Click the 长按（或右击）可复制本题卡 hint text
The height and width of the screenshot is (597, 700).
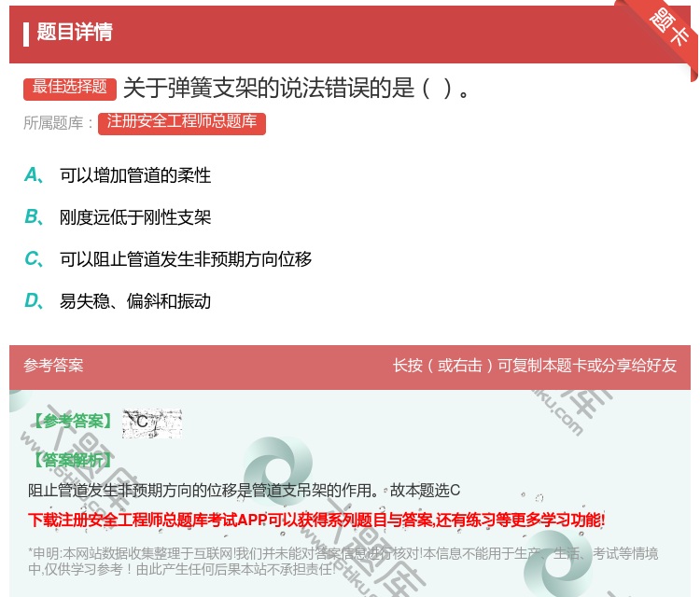(535, 366)
